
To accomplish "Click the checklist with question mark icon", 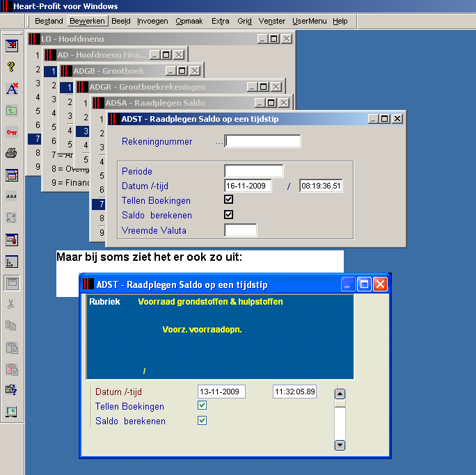I will [x=11, y=389].
